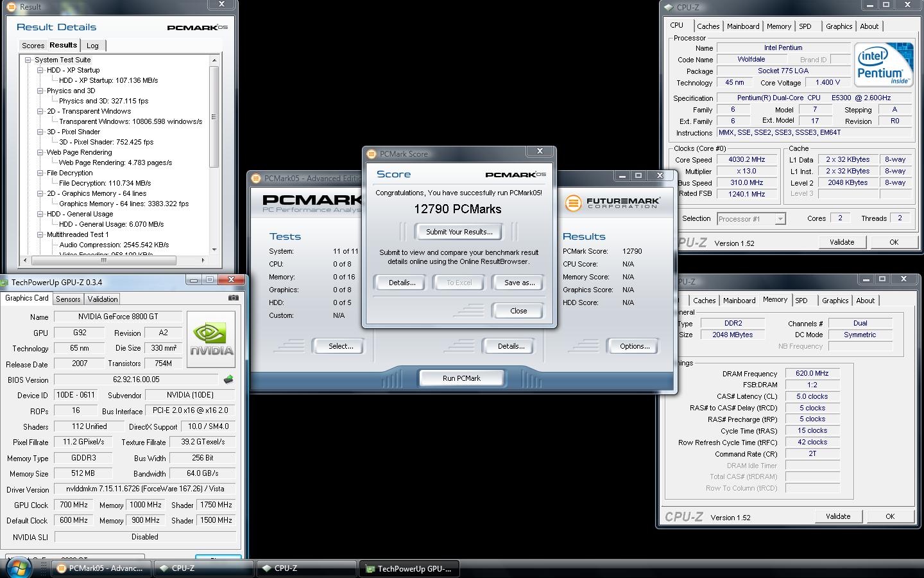Select 'Audio Compression: 2545.542 KB/s' row
Image resolution: width=924 pixels, height=578 pixels.
tap(114, 245)
